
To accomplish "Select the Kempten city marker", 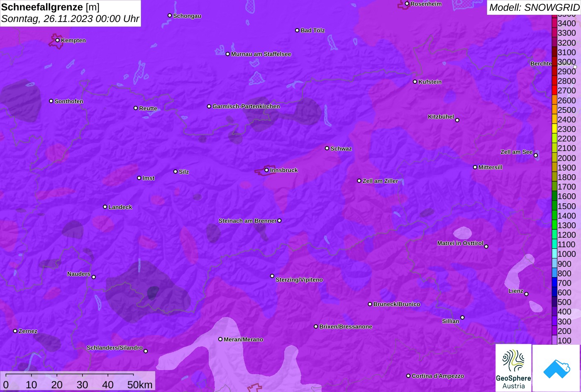I will point(57,40).
